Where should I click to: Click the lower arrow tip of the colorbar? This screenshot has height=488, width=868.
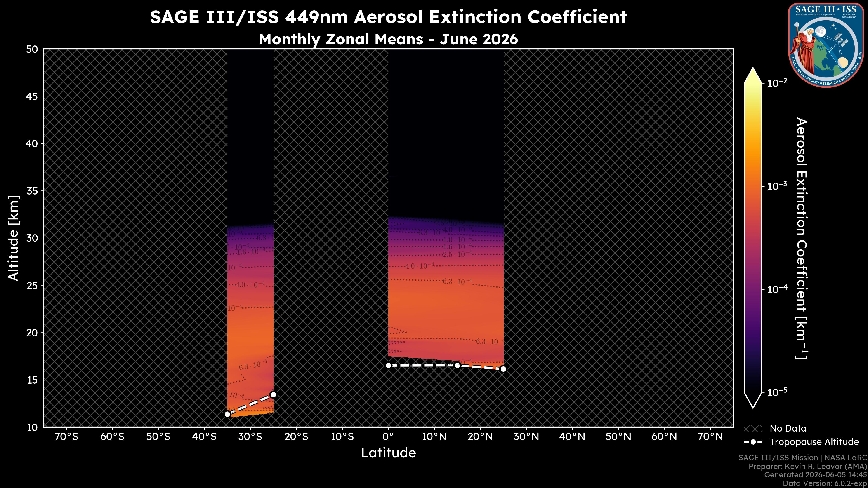point(753,401)
